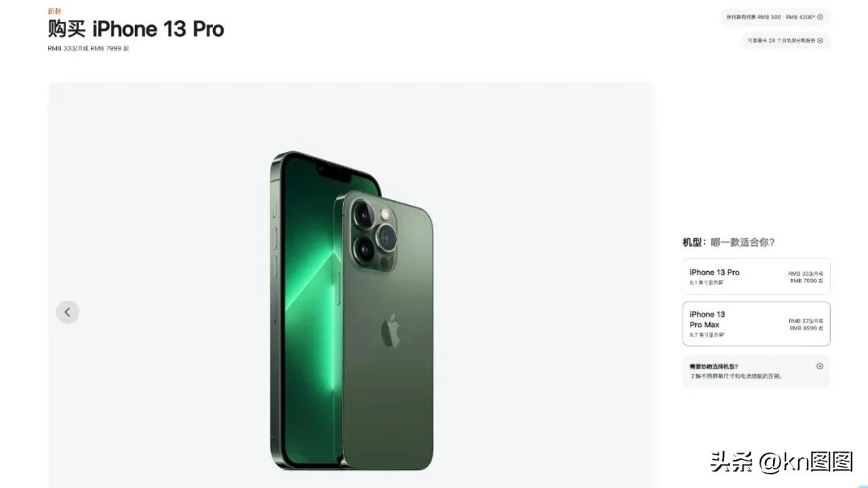Click the 机型 哪一款适合你 section heading
The width and height of the screenshot is (868, 488).
click(728, 242)
